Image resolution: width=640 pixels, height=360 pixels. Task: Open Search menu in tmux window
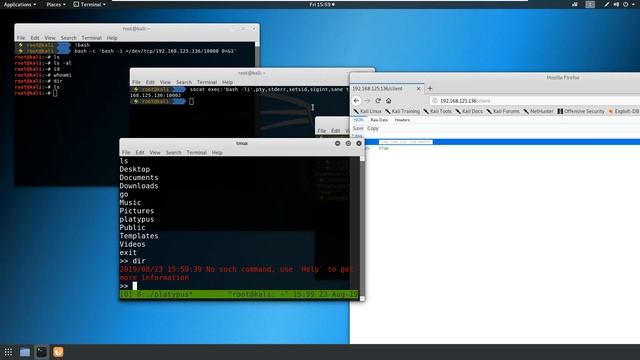[173, 152]
